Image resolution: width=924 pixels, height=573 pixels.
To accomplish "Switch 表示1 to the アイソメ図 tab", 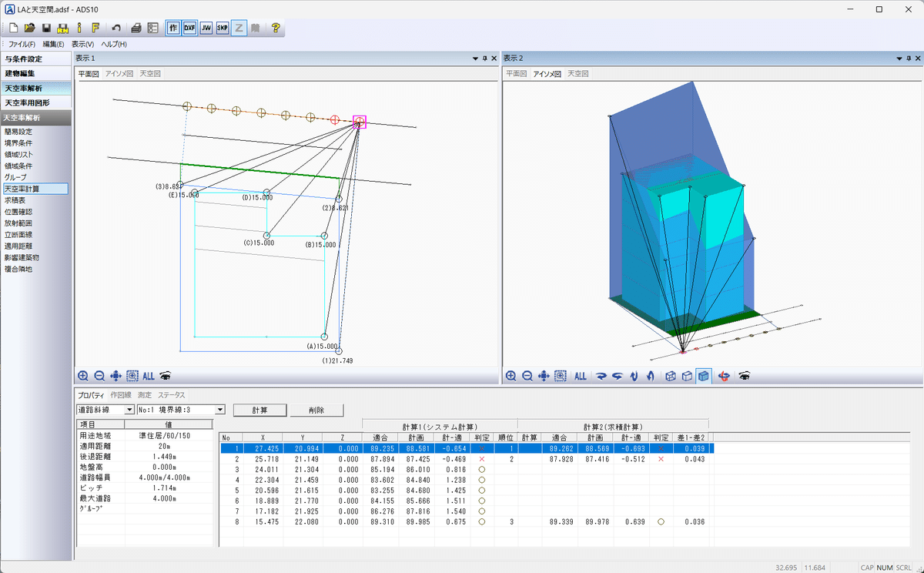I will 119,74.
